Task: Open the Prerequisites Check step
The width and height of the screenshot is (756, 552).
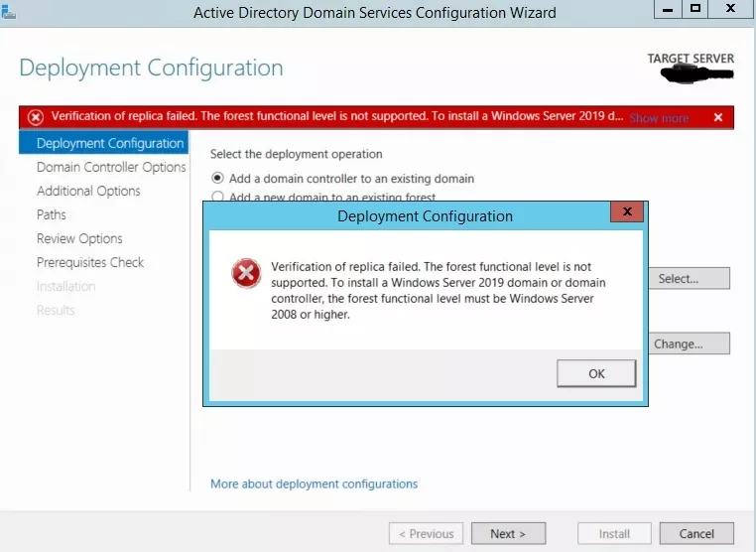Action: (x=90, y=262)
